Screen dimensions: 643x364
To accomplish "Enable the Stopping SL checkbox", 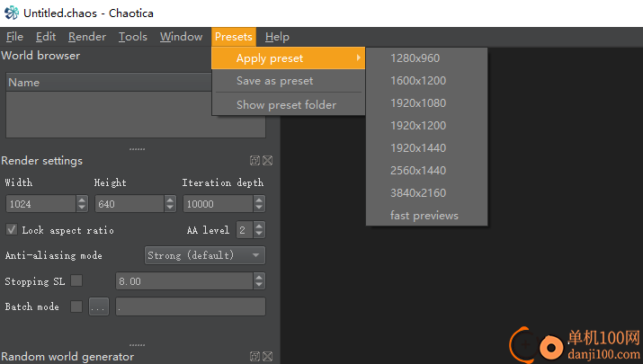I will (76, 280).
